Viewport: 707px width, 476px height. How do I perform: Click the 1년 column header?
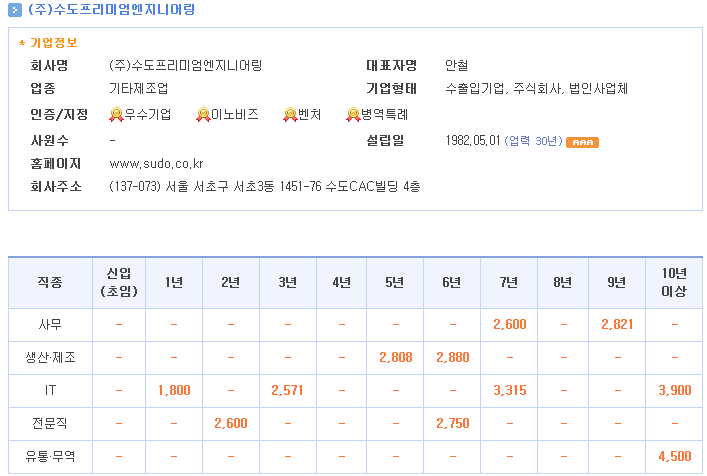(x=174, y=283)
